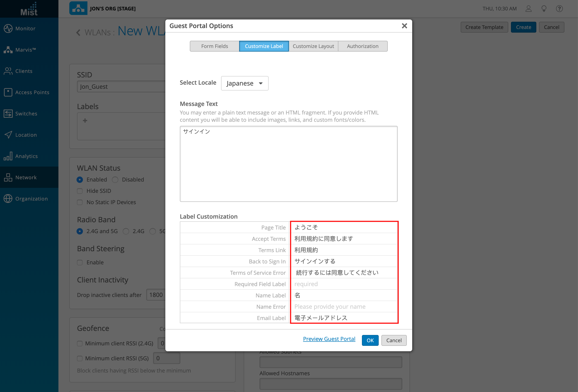Switch to Authorization tab

(x=362, y=46)
